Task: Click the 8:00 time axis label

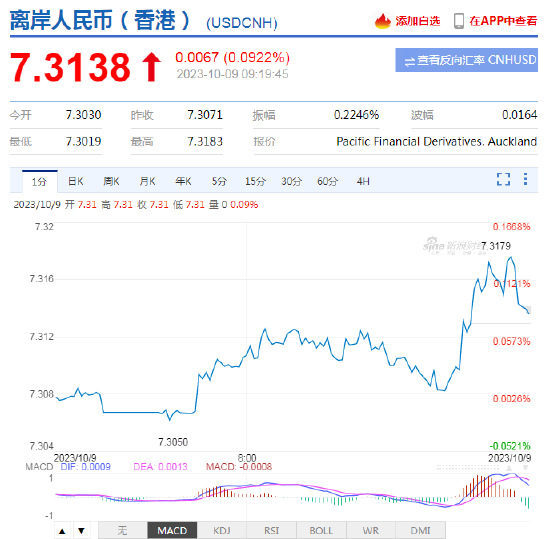Action: [247, 458]
